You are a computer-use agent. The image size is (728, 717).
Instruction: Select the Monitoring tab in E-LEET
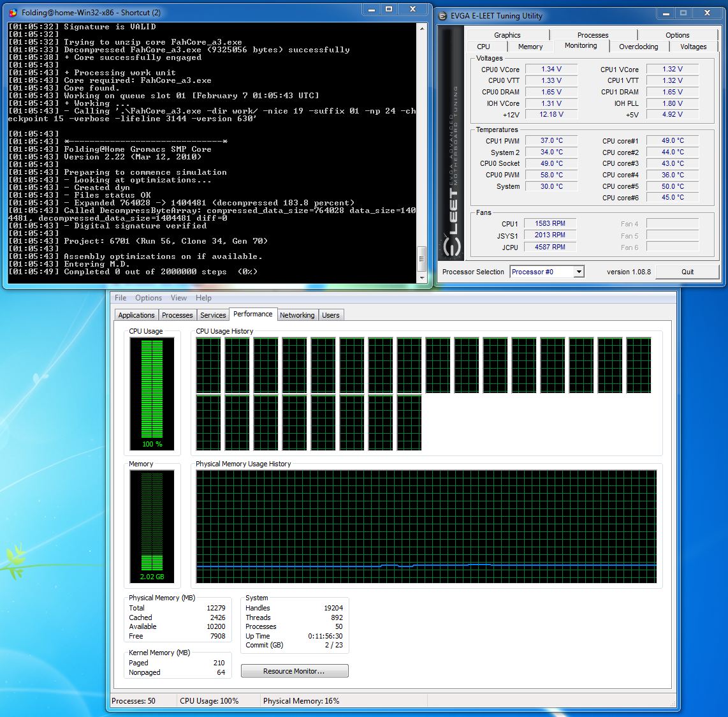click(581, 45)
